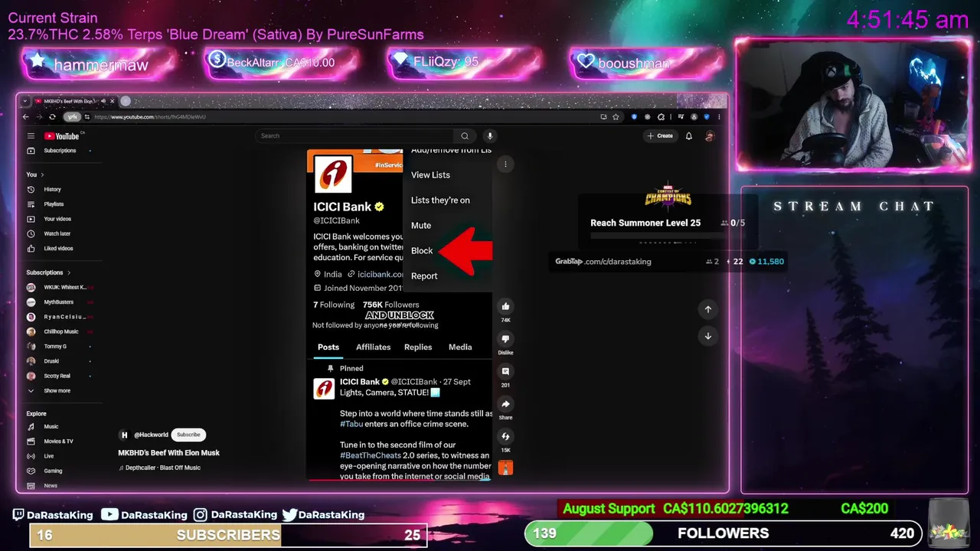Open Playlists in the sidebar
The height and width of the screenshot is (551, 980).
coord(53,204)
